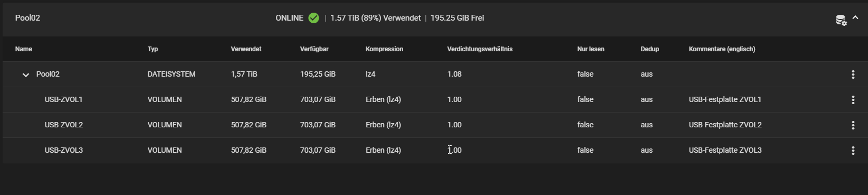The height and width of the screenshot is (195, 868).
Task: Click the Dedup column header
Action: tap(650, 49)
